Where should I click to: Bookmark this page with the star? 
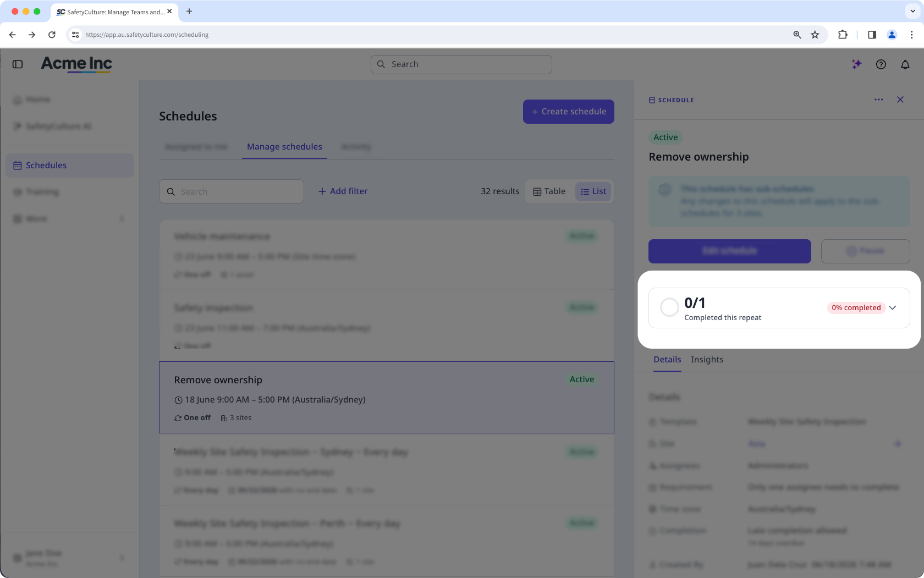click(815, 35)
